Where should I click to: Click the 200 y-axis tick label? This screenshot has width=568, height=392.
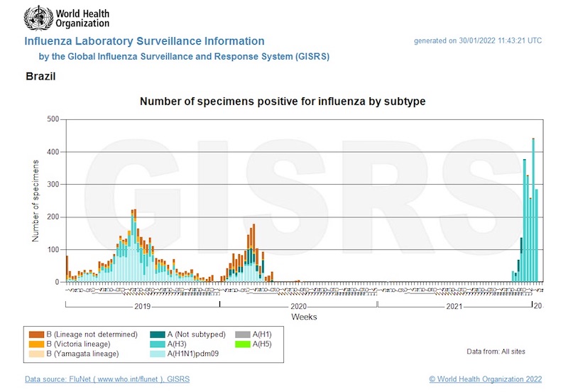[53, 217]
